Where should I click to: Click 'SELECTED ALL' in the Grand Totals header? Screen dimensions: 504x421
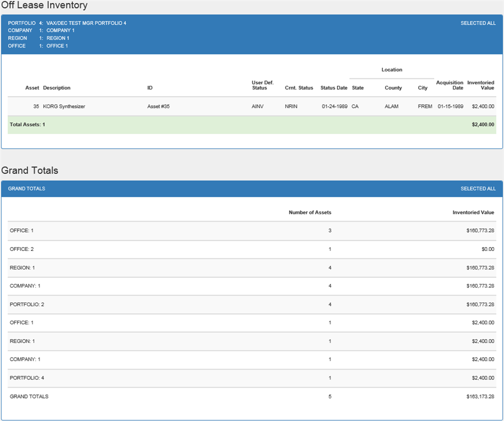pos(478,189)
